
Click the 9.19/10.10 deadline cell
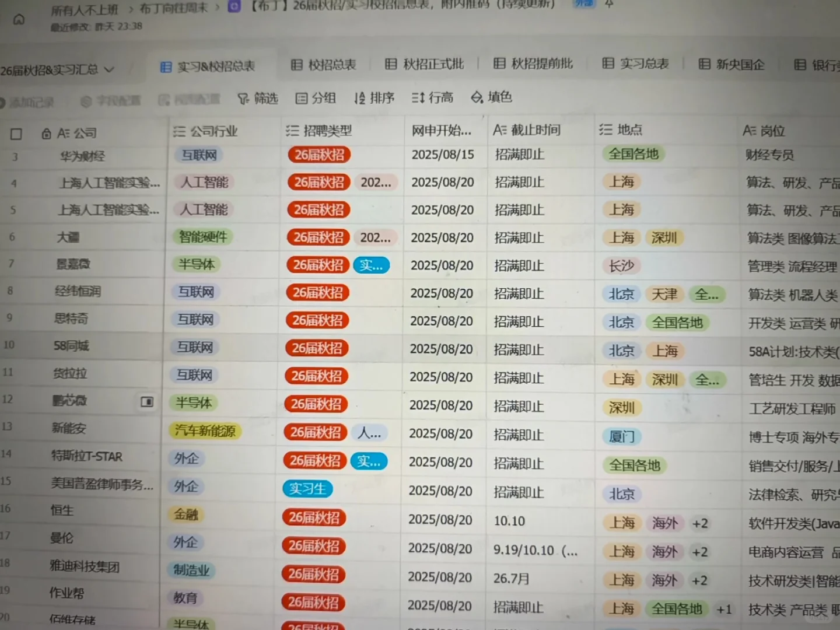(535, 550)
